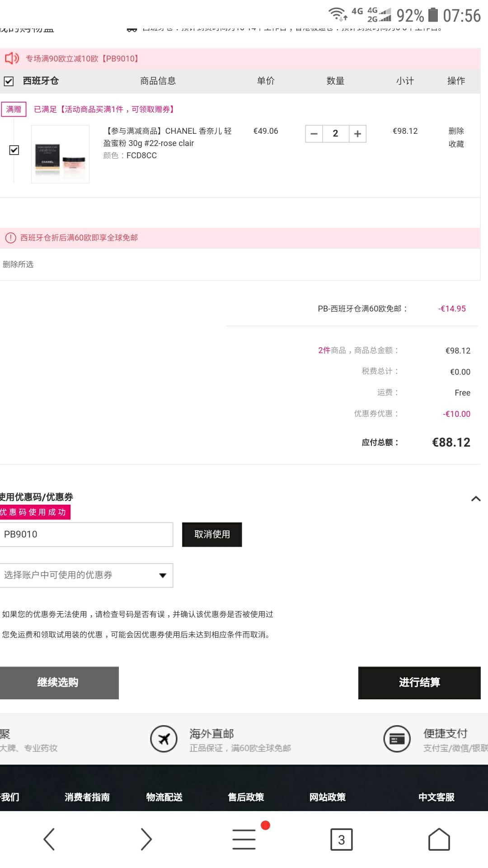Screen dimensions: 488x868
Task: Open the CHANEL powder product thumbnail
Action: 61,154
